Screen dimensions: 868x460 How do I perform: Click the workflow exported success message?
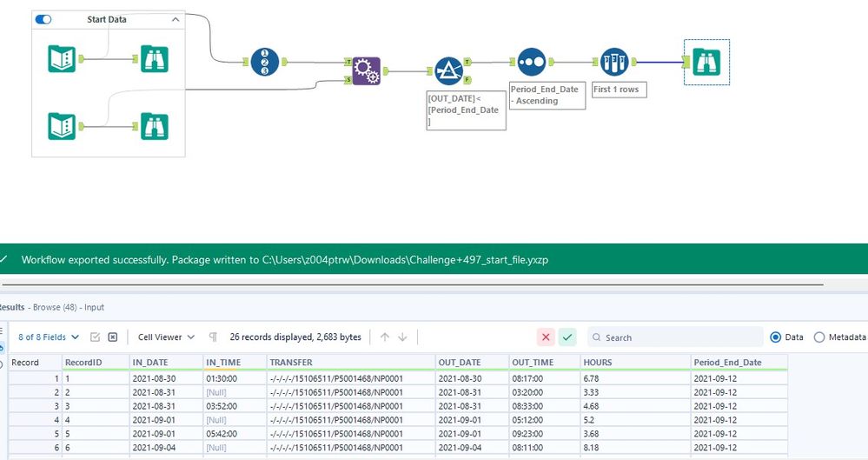[284, 259]
